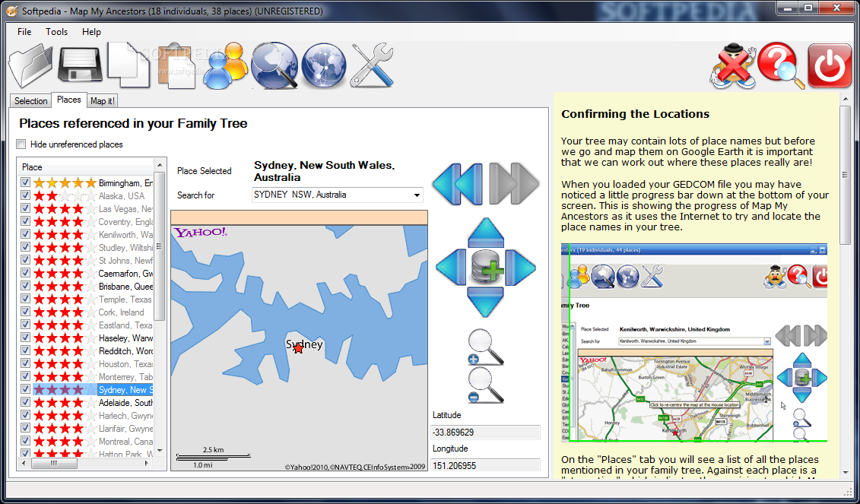Select the Places tab
The image size is (860, 504).
coord(68,100)
